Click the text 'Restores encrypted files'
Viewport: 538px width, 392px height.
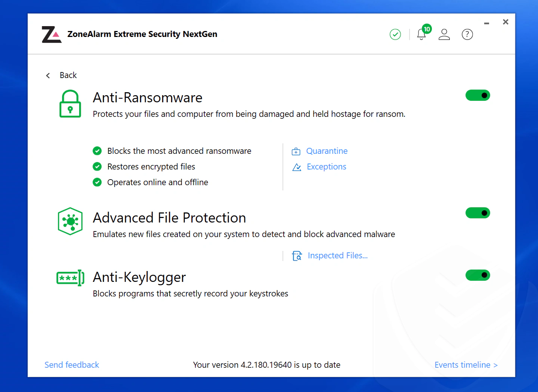151,167
